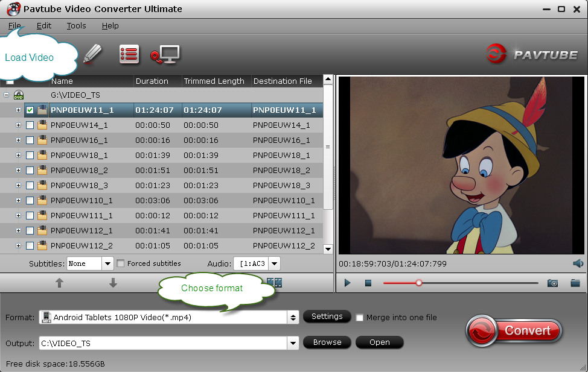
Task: Open the monitor search tool icon
Action: pos(165,55)
